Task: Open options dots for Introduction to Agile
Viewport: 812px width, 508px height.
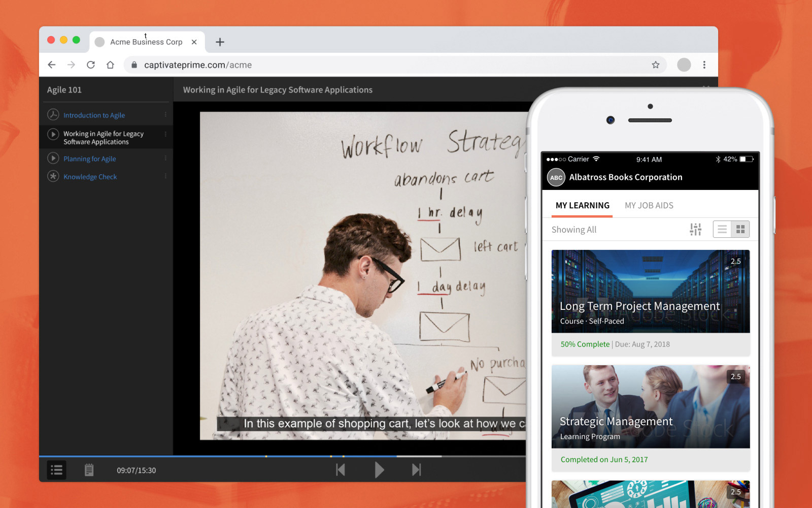Action: pyautogui.click(x=165, y=115)
